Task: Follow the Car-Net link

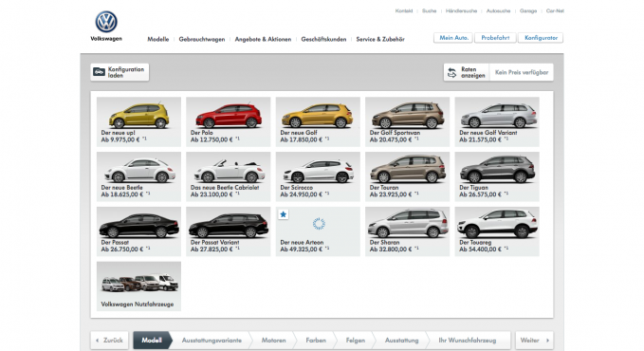Action: pos(555,10)
